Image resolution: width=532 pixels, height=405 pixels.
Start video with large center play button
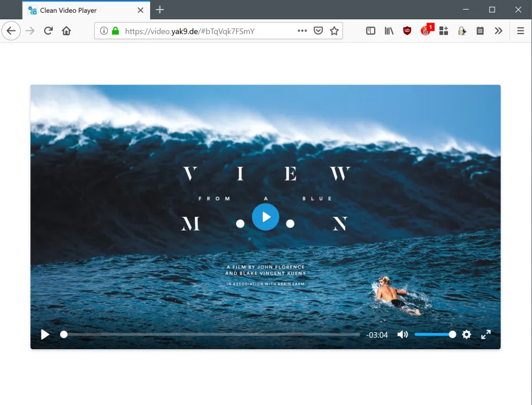pos(265,217)
